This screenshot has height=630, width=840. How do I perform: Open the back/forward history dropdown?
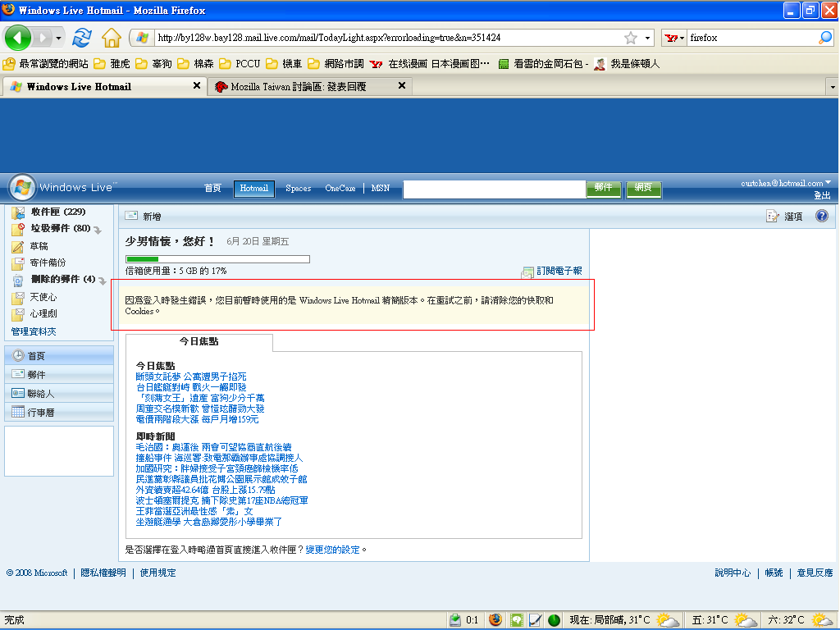58,38
